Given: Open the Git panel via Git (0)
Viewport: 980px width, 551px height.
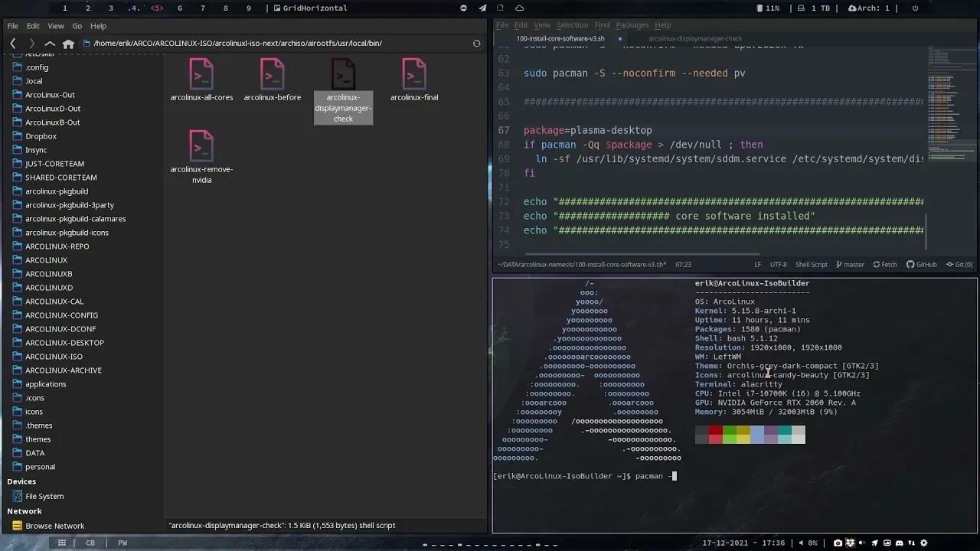Looking at the screenshot, I should point(959,264).
